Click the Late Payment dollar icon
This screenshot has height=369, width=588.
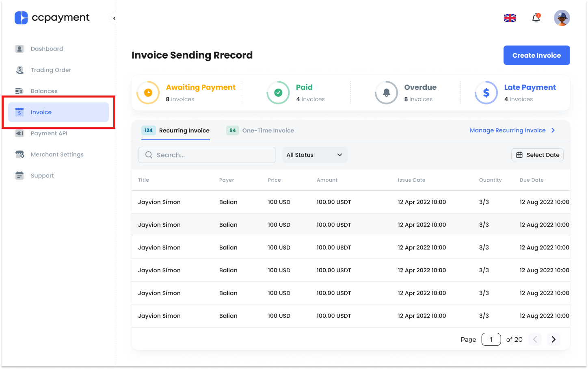(x=486, y=93)
